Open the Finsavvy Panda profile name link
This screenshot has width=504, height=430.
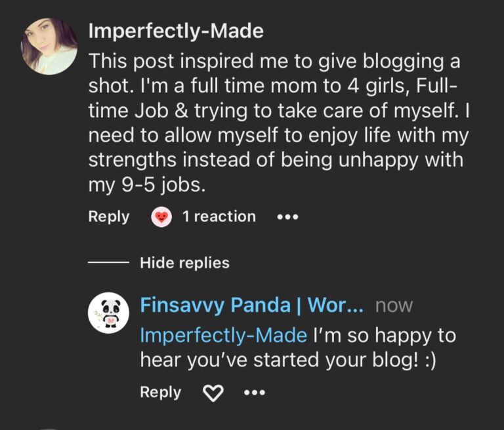(251, 305)
